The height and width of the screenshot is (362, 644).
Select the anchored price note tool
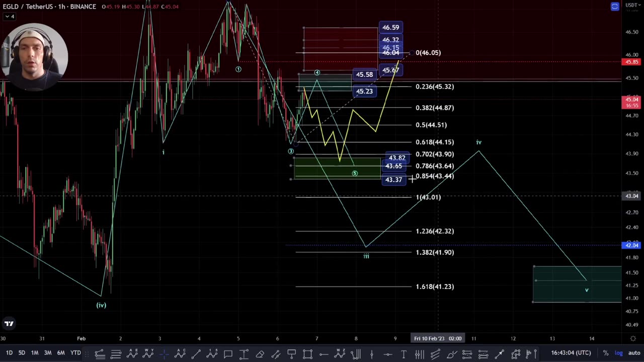tap(292, 354)
